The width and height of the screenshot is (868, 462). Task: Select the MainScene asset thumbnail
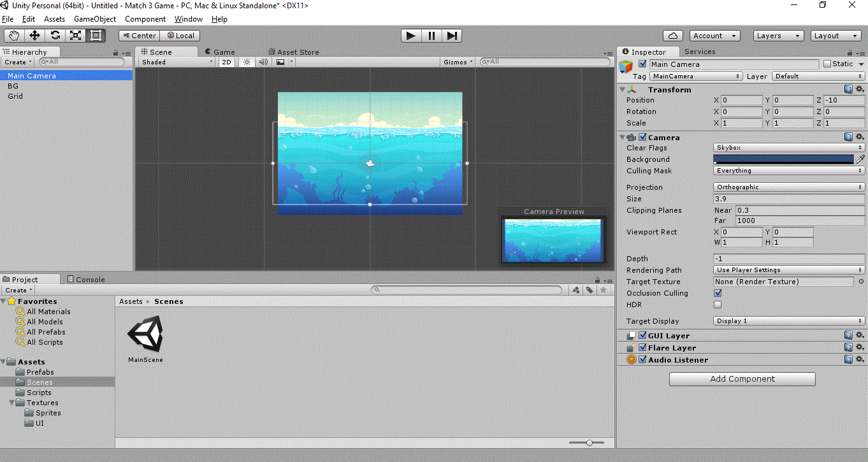[145, 334]
